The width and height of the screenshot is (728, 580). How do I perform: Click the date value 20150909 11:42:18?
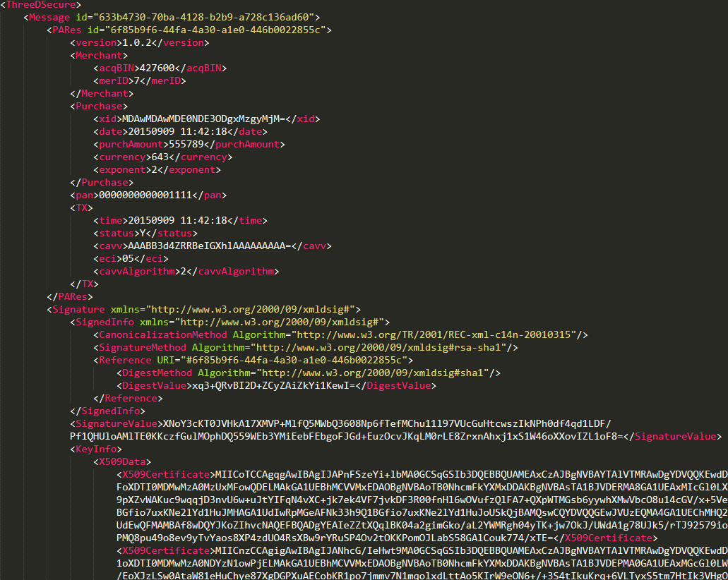tap(178, 132)
